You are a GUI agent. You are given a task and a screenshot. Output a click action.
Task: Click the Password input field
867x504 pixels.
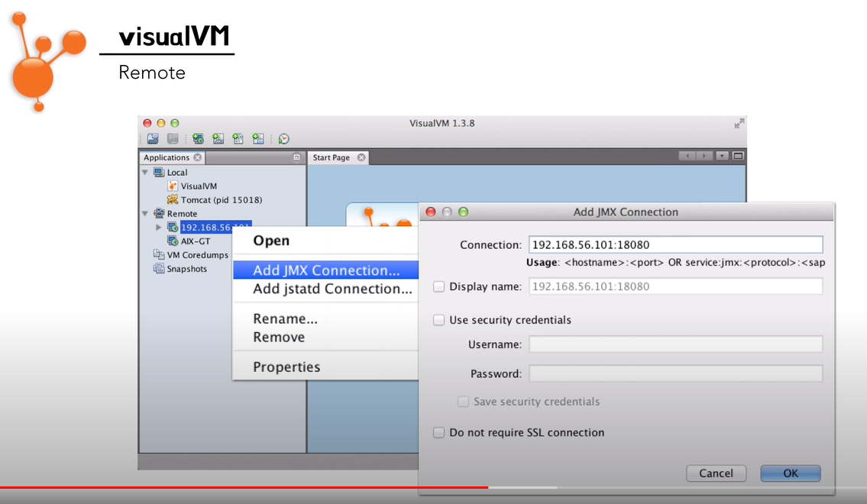[676, 373]
